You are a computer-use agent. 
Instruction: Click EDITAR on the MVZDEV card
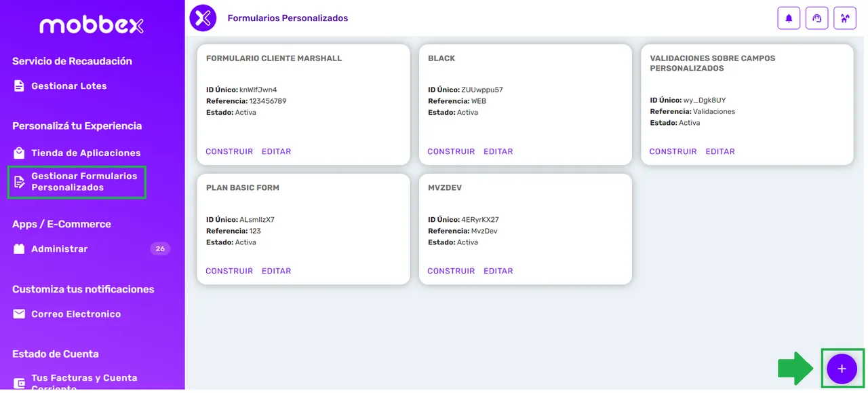tap(498, 270)
